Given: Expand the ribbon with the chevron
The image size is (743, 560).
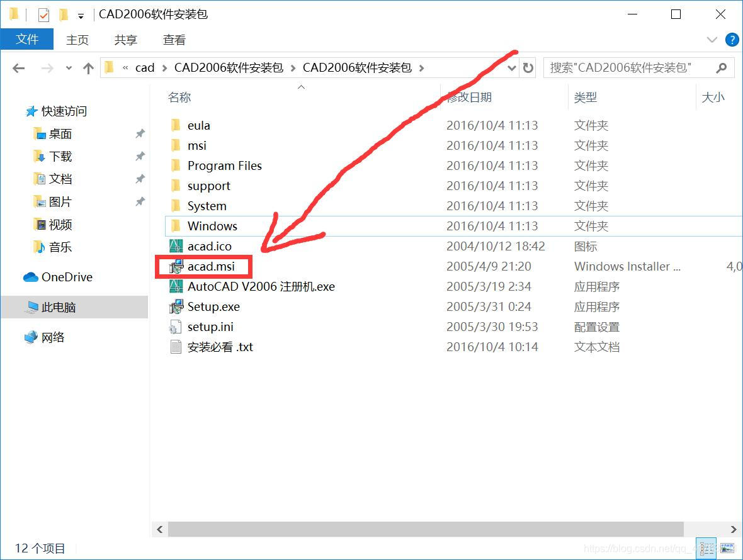Looking at the screenshot, I should tap(712, 40).
